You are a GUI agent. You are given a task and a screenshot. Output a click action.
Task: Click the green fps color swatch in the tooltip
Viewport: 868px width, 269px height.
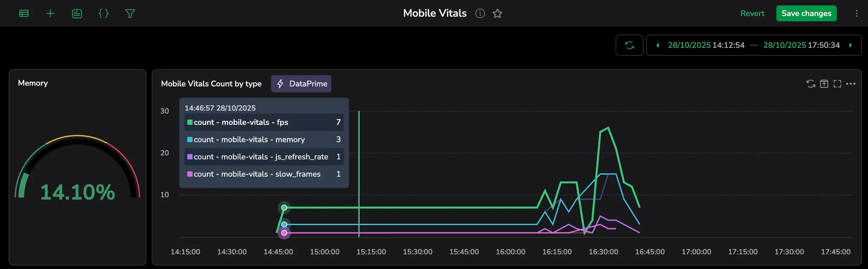[x=190, y=122]
